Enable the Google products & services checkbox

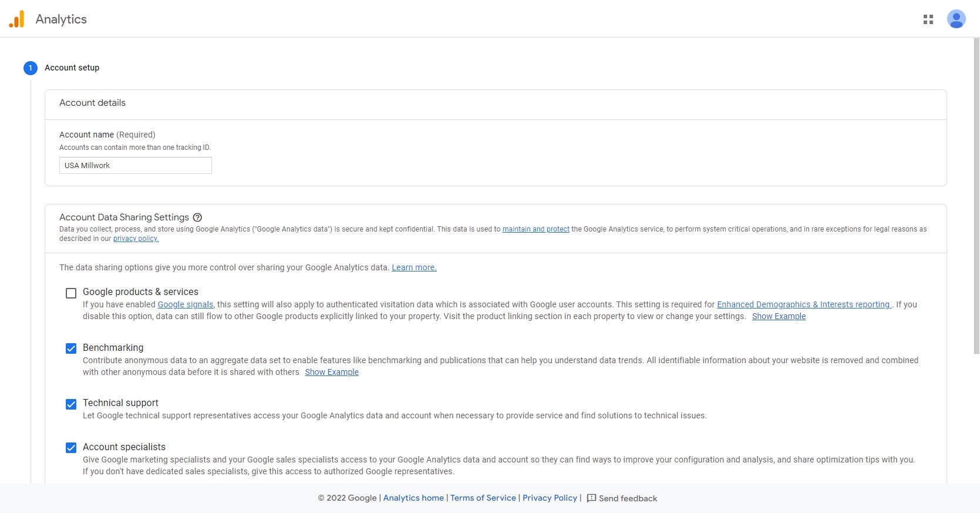[x=71, y=293]
